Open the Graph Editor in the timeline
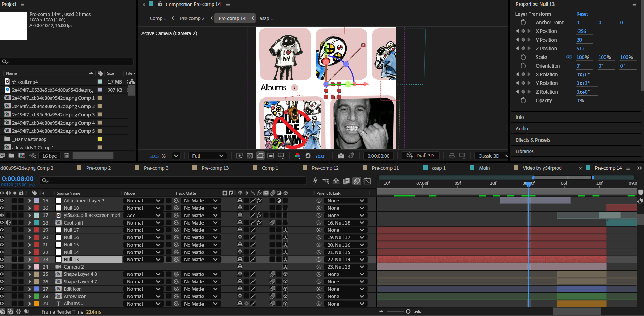Screen dimensions: 644x316 pos(367,181)
